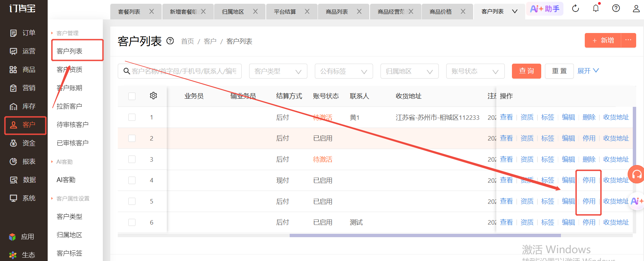The image size is (644, 261).
Task: Open the 公有标签 dropdown filter
Action: point(344,71)
